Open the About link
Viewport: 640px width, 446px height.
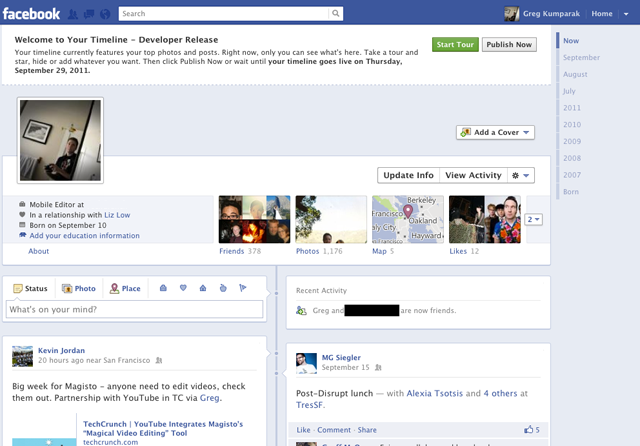pyautogui.click(x=38, y=251)
